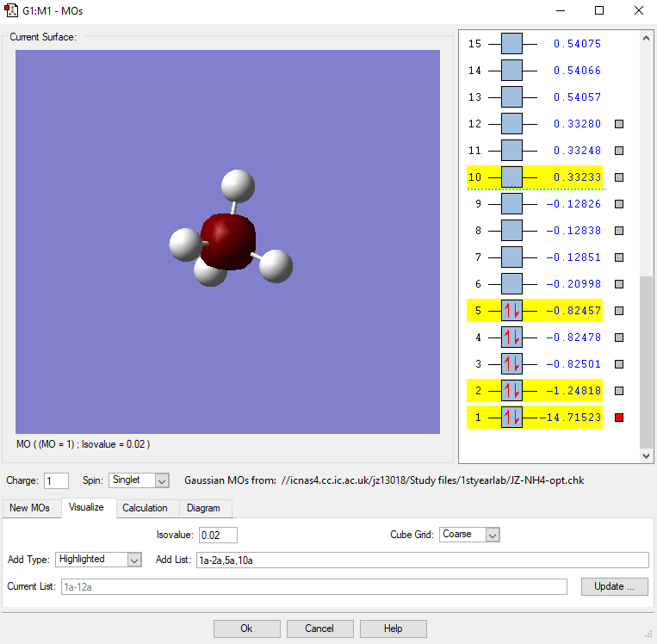The width and height of the screenshot is (657, 644).
Task: Toggle the gray surface marker for MO 12
Action: tap(618, 124)
